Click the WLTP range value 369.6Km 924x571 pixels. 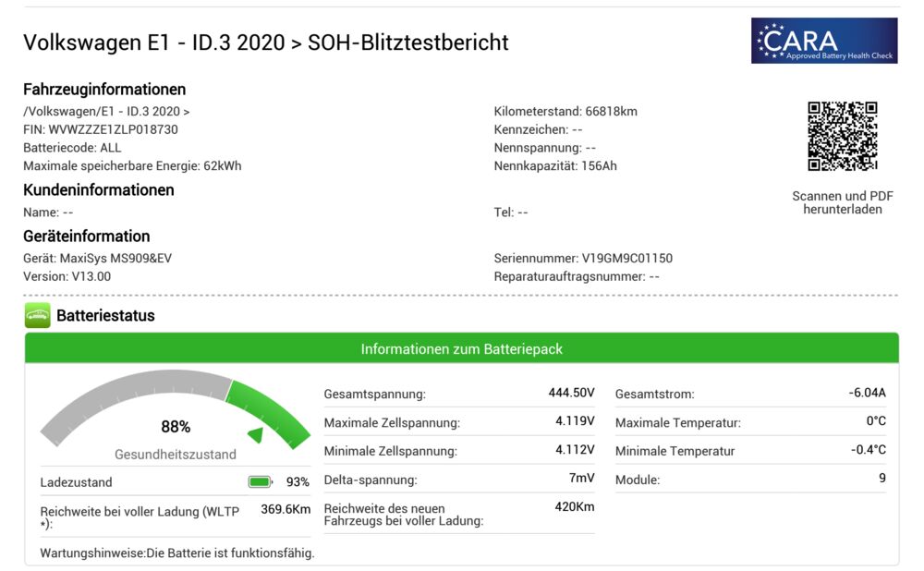[x=286, y=509]
